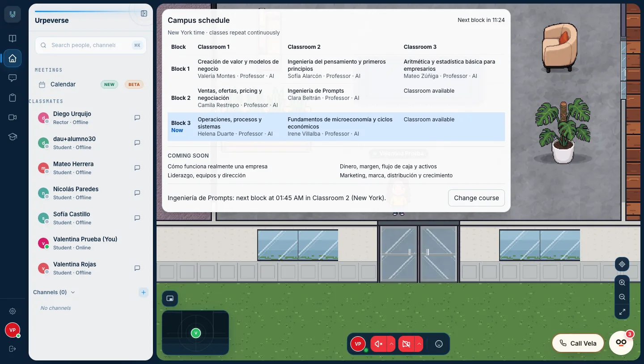The height and width of the screenshot is (364, 644).
Task: Click 'Ingeniería de Prompts' in Block 2
Action: coord(316,91)
